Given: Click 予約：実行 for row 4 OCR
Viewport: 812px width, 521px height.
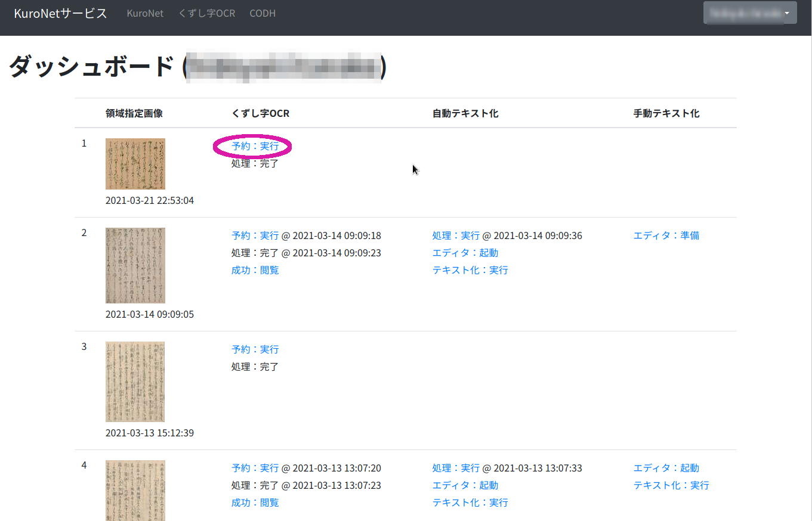Looking at the screenshot, I should pos(255,467).
